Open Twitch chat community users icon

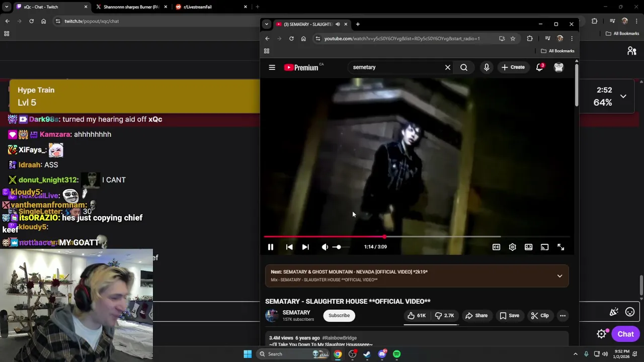[x=631, y=51]
